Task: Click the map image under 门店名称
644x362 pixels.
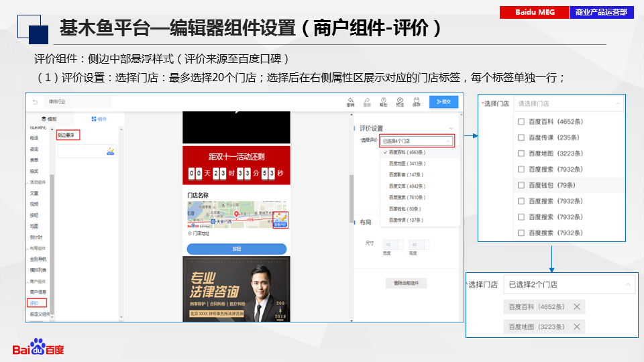Action: 237,215
